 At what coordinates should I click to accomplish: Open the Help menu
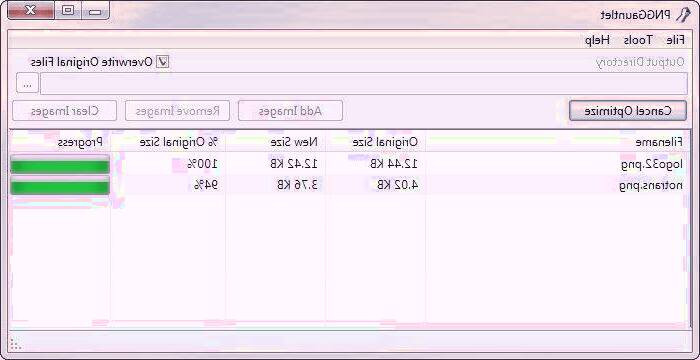coord(598,40)
